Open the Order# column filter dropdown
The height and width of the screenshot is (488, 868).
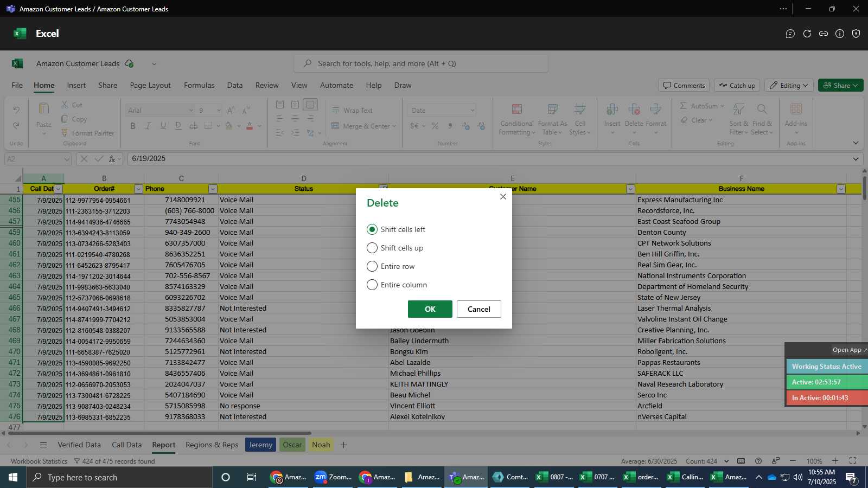[138, 189]
